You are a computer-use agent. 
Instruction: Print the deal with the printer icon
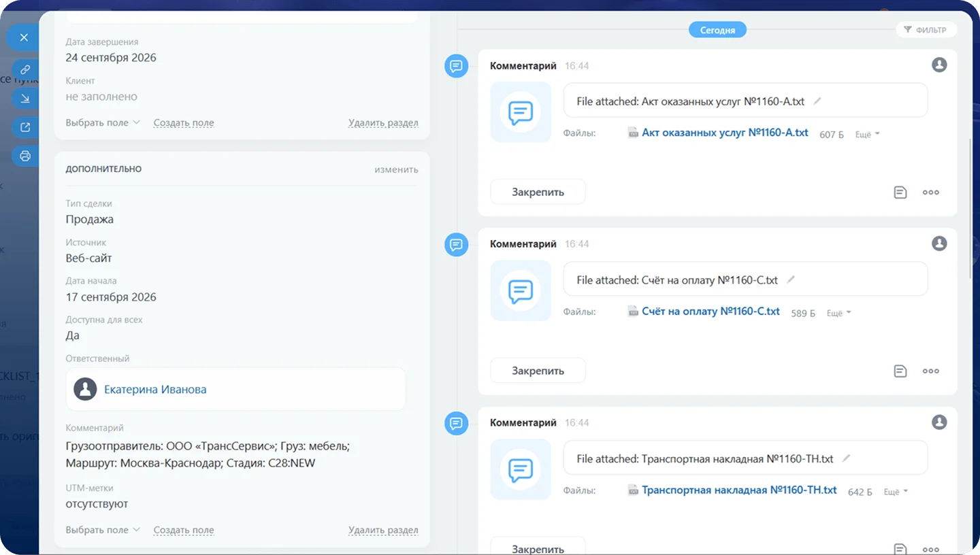point(25,156)
